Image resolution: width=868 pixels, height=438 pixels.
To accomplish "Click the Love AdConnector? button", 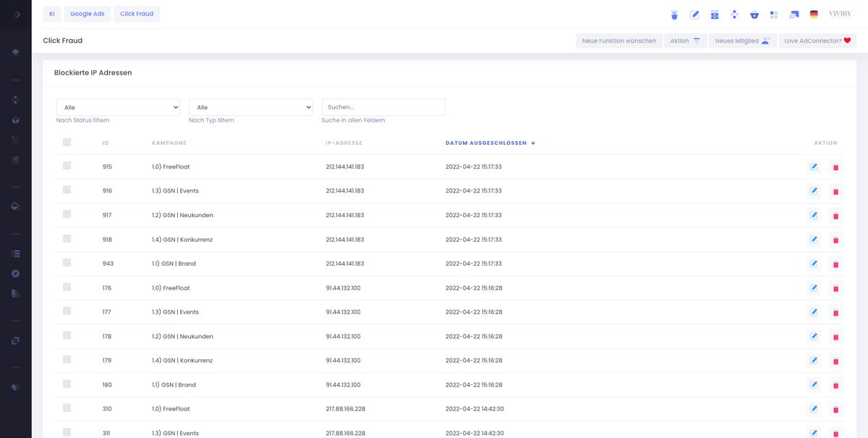I will click(x=817, y=41).
